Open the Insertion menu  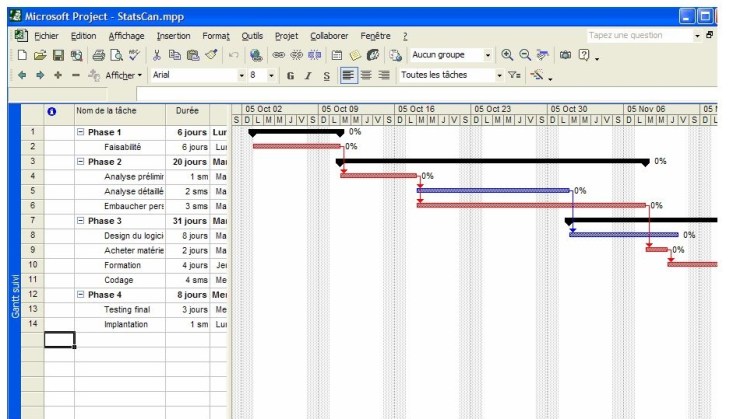pyautogui.click(x=174, y=36)
